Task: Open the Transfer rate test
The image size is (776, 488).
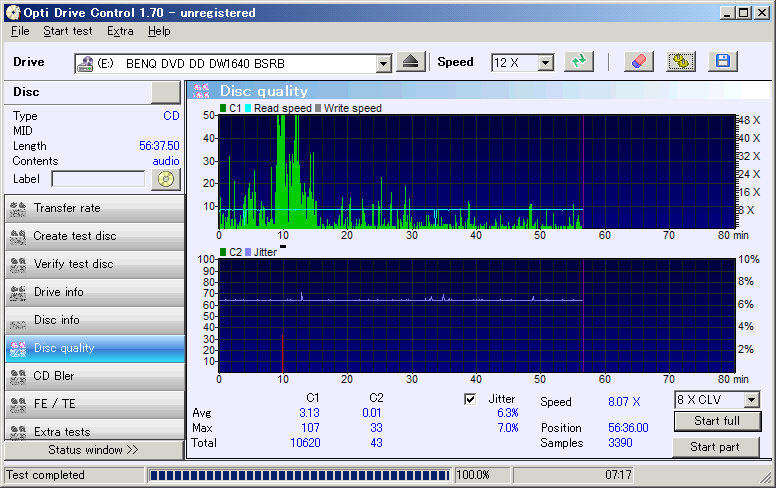Action: (93, 208)
